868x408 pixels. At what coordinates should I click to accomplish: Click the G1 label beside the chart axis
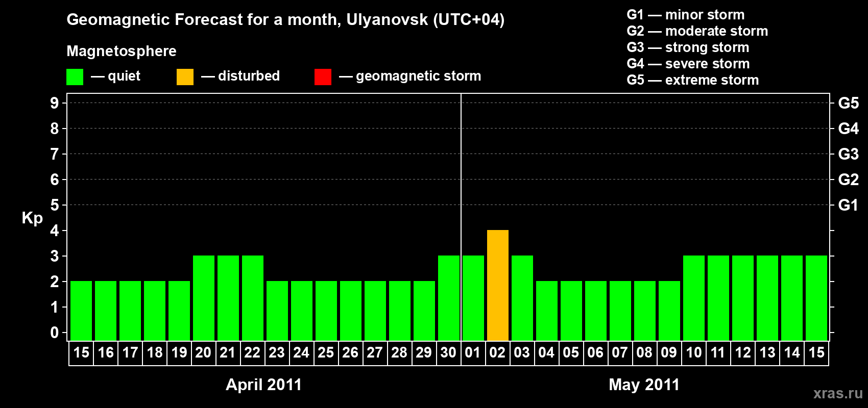pos(849,205)
